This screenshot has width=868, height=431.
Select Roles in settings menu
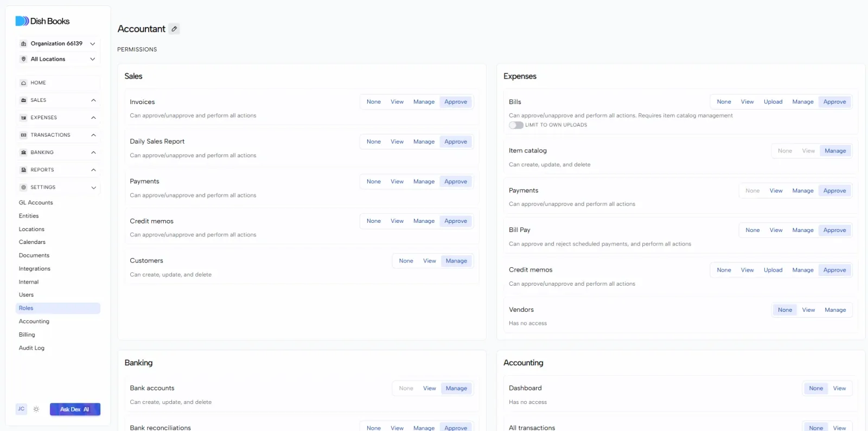click(58, 308)
